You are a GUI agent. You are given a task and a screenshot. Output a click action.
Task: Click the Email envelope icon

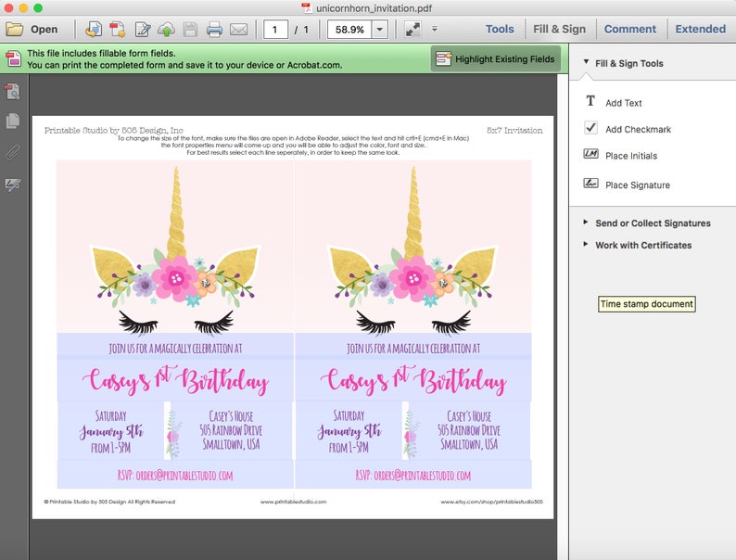tap(238, 29)
